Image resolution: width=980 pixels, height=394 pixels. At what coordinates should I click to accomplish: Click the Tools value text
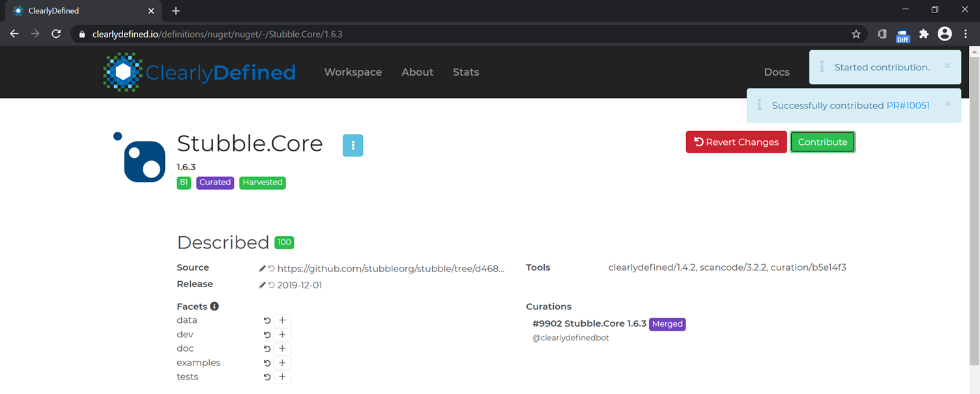[x=727, y=267]
